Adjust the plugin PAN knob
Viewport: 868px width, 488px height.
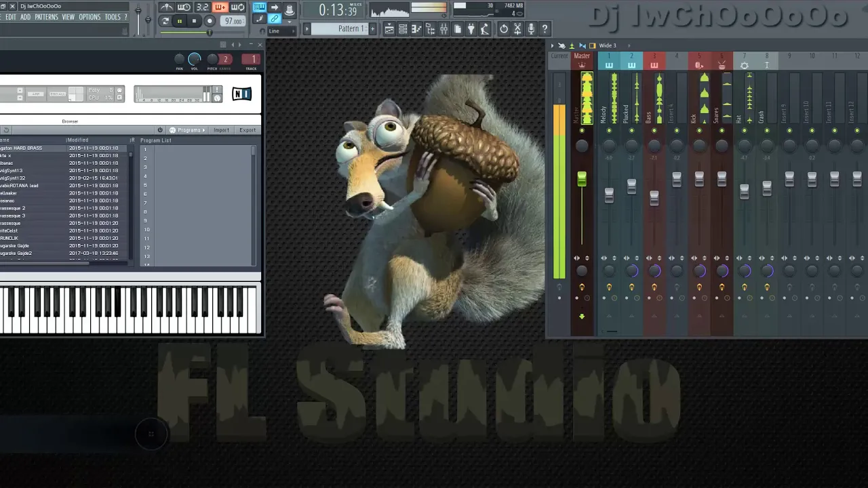click(180, 60)
